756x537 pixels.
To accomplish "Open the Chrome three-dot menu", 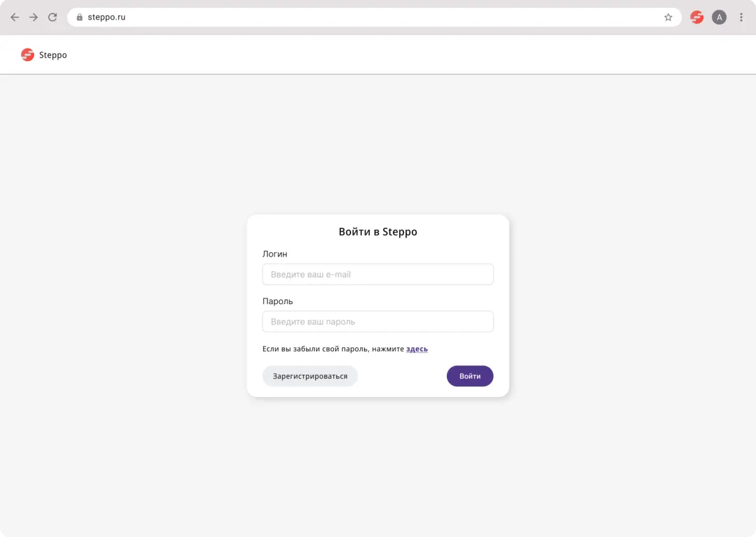I will click(741, 17).
